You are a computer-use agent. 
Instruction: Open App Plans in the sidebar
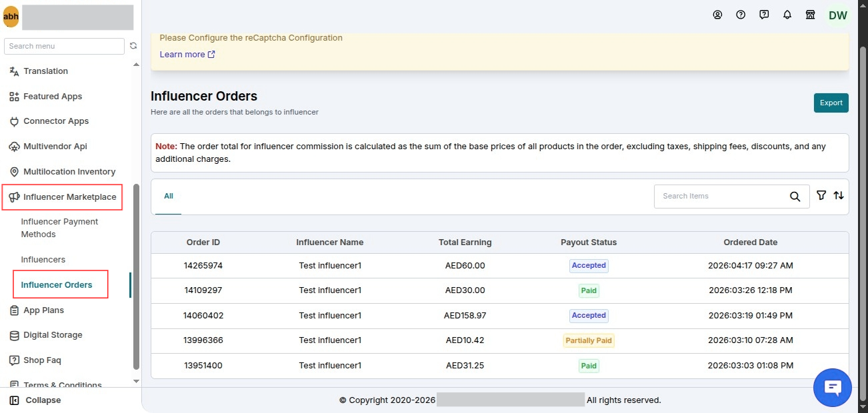tap(43, 310)
